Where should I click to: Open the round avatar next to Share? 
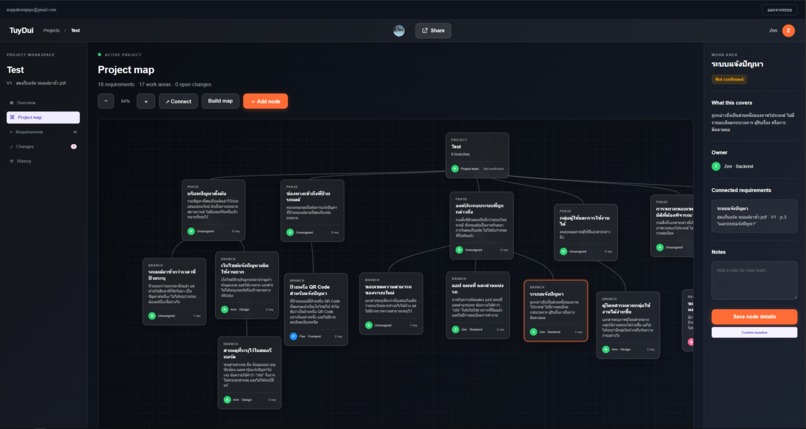tap(399, 31)
